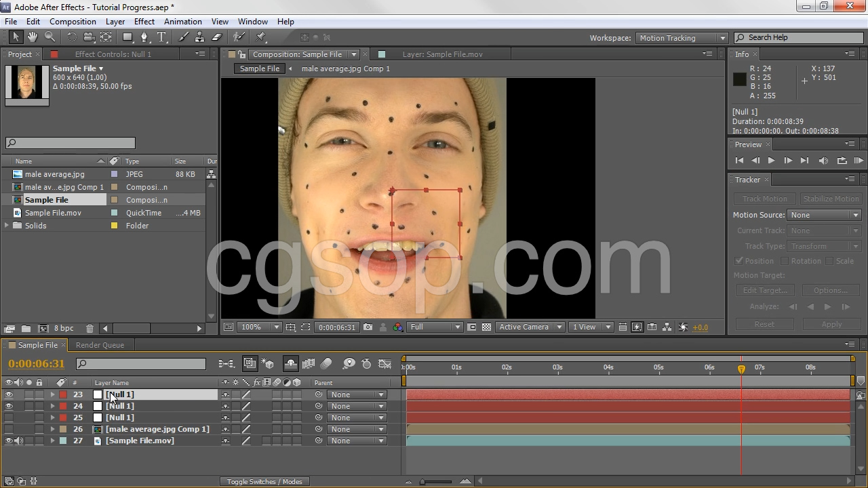Select the Zoom tool in toolbar
The height and width of the screenshot is (488, 868).
coord(50,37)
